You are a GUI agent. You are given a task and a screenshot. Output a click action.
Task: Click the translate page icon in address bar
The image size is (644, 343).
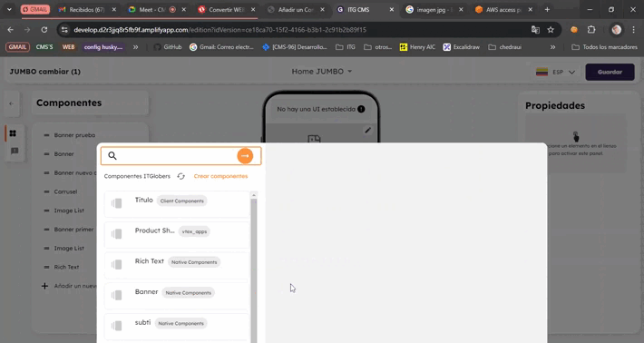(x=535, y=30)
